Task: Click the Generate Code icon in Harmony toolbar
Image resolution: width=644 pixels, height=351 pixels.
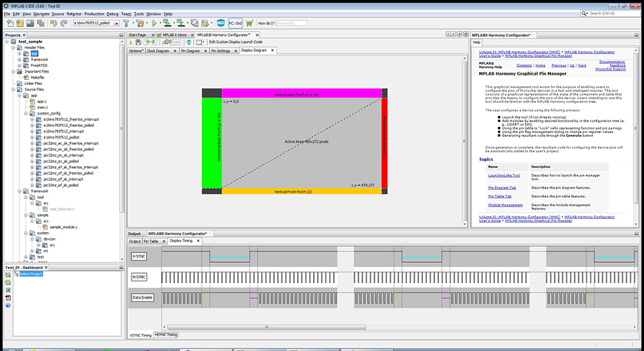Action: (172, 42)
